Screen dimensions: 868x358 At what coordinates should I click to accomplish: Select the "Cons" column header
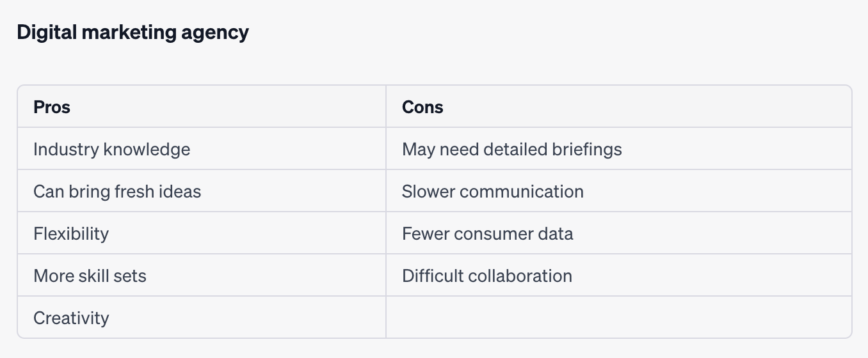422,107
